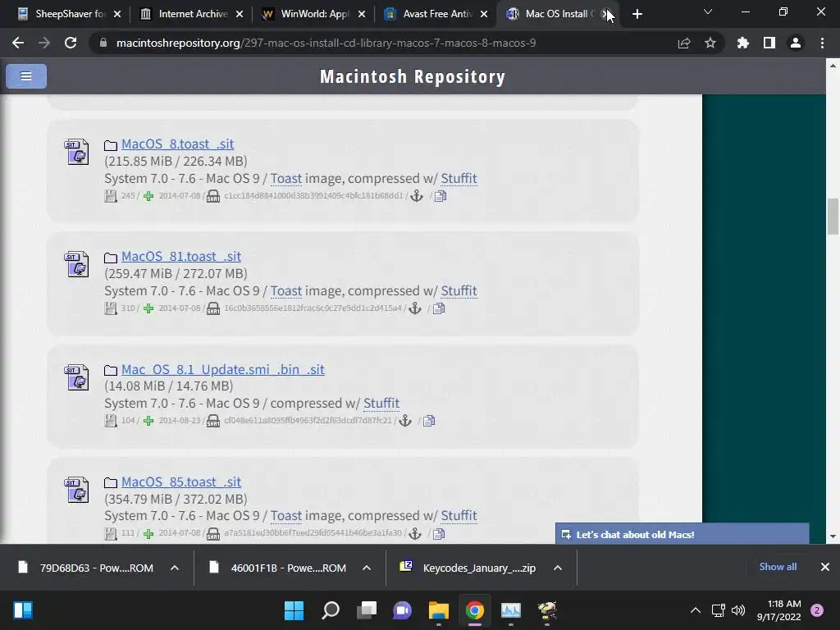Image resolution: width=840 pixels, height=630 pixels.
Task: Open MacOS_85.toast_.sit link
Action: tap(181, 482)
